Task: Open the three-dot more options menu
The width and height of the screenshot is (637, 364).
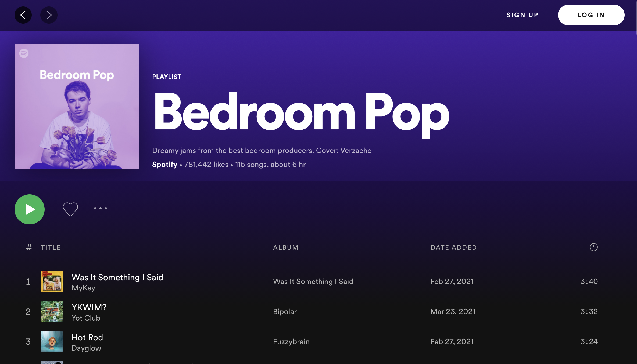Action: click(x=101, y=208)
